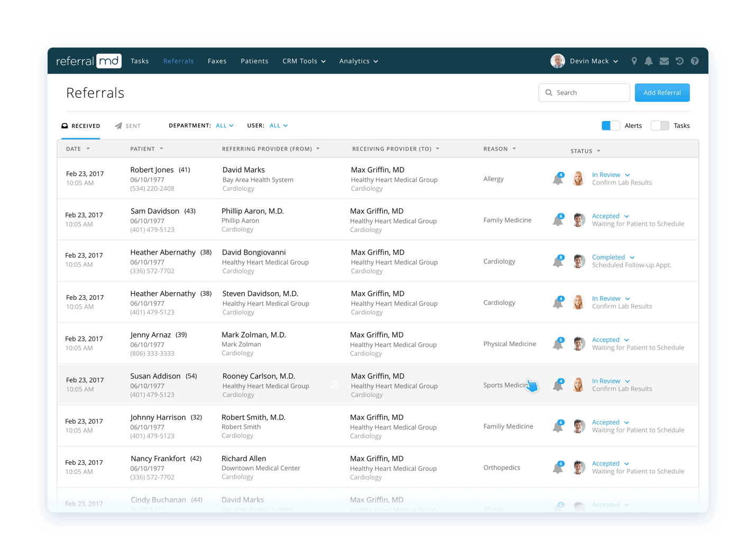Click assignee avatar in David Bongiovanni row
The height and width of the screenshot is (560, 756).
point(579,261)
